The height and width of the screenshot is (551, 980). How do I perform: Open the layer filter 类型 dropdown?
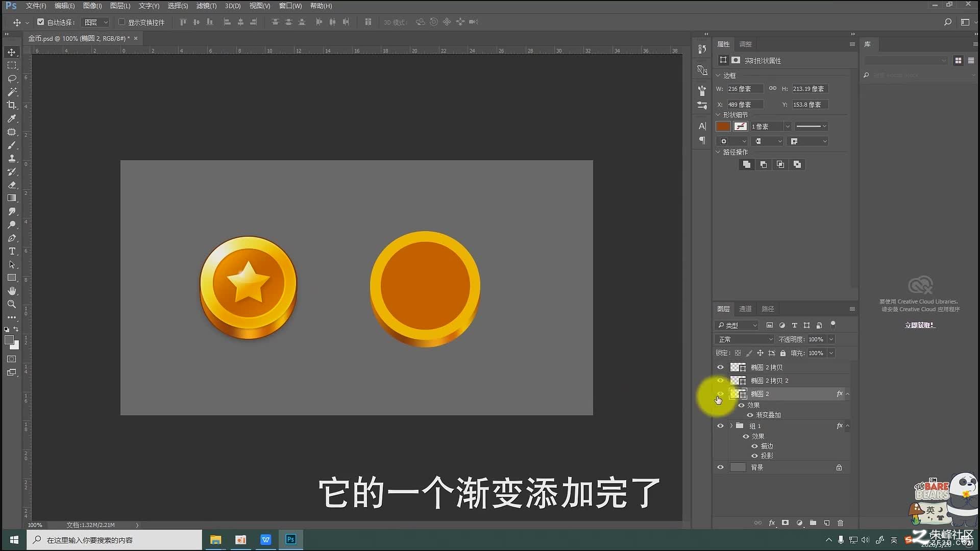[x=738, y=325]
